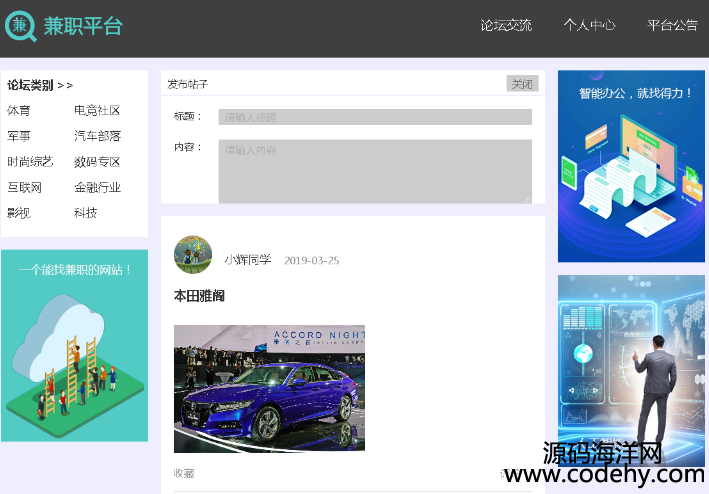Open the 一个能找兼职的网站 cloud banner
Image resolution: width=709 pixels, height=494 pixels.
[75, 346]
